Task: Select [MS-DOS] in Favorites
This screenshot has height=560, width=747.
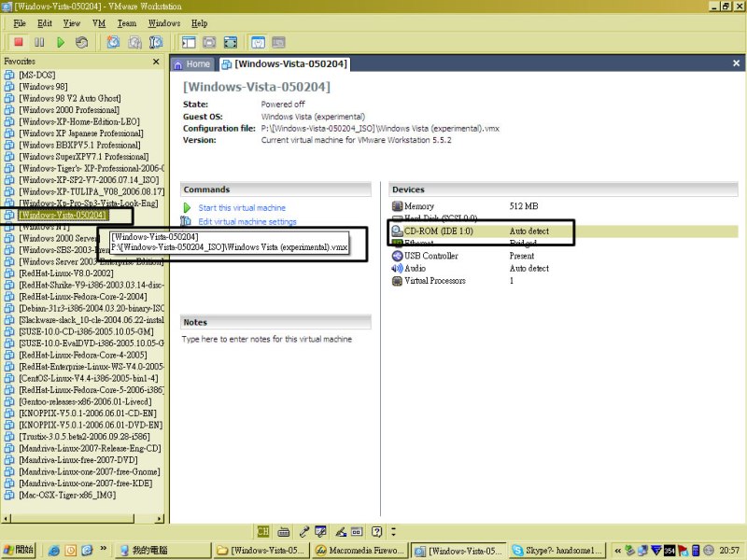Action: pyautogui.click(x=37, y=75)
